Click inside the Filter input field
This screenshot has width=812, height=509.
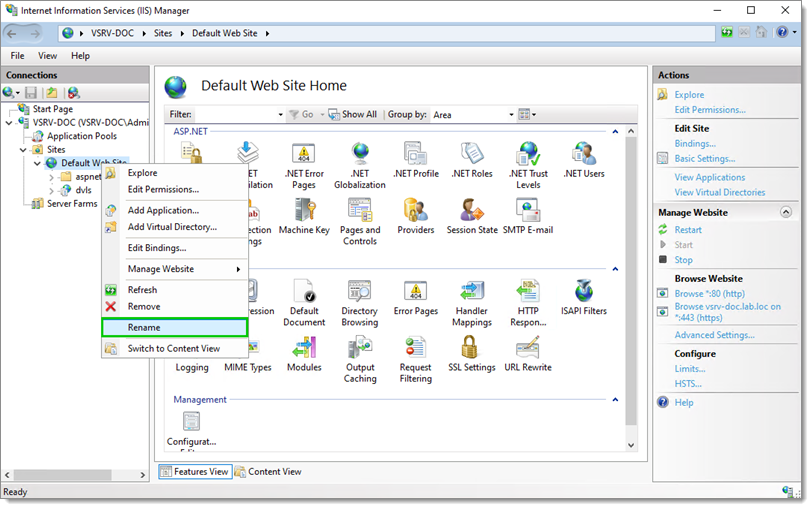[x=238, y=114]
